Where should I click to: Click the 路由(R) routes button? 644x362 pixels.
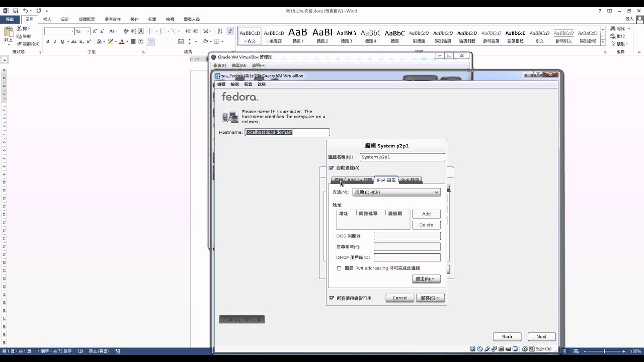click(426, 279)
